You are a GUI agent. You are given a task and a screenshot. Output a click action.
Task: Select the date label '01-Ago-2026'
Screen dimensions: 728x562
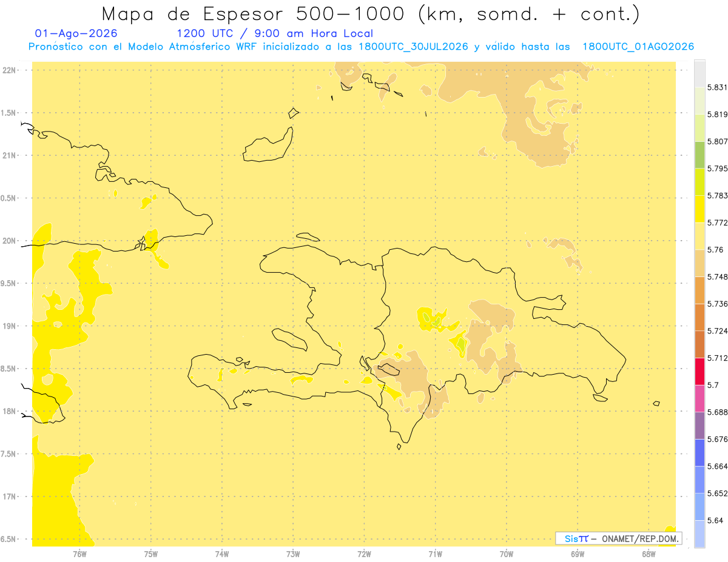76,33
